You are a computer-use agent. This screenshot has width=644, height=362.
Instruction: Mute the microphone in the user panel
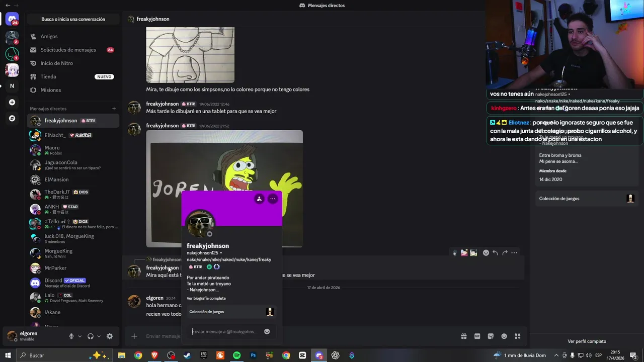pyautogui.click(x=71, y=336)
